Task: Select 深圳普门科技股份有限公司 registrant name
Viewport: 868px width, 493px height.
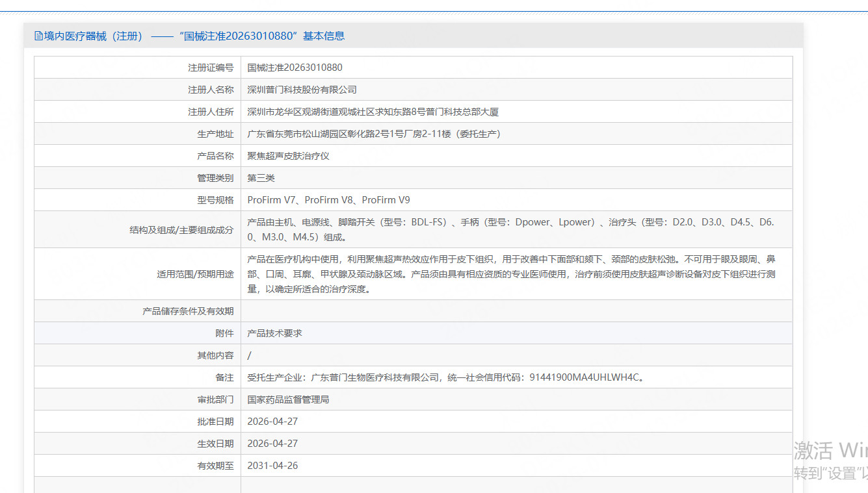Action: [302, 90]
